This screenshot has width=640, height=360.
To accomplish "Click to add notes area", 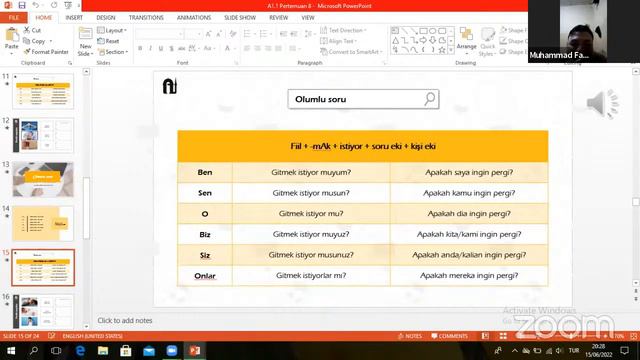I will [x=125, y=321].
